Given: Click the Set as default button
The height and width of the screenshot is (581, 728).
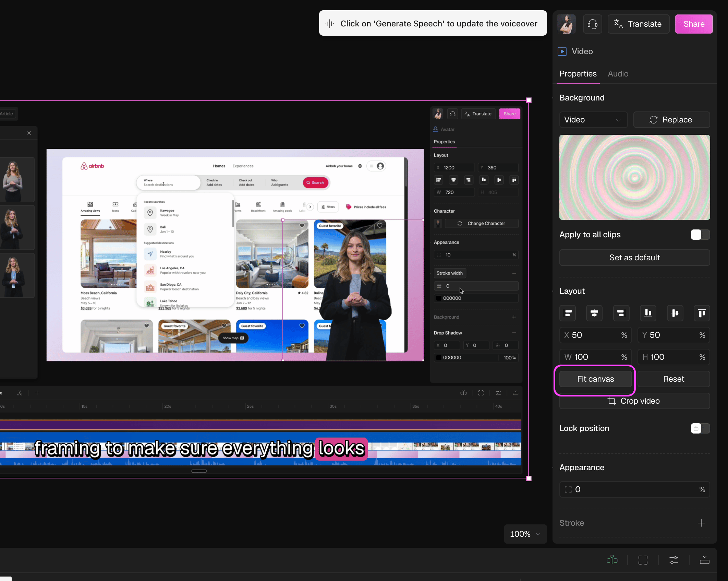Looking at the screenshot, I should point(634,258).
